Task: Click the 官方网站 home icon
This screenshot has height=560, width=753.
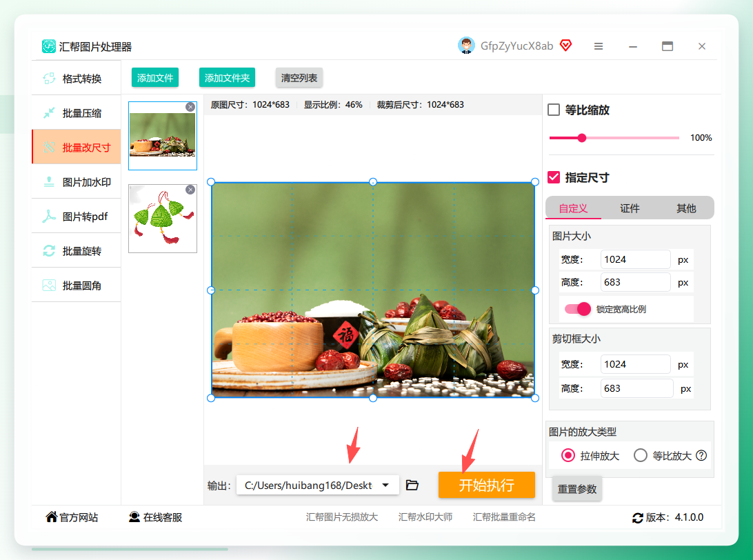Action: click(52, 517)
